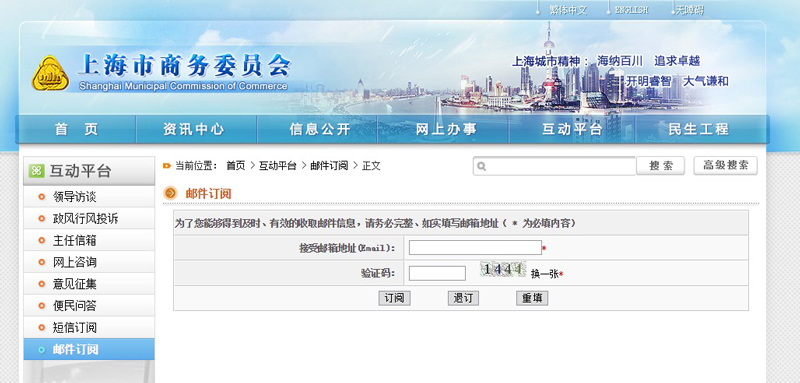Click the magnifier icon in search box
Viewport: 800px width, 383px height.
coord(482,167)
